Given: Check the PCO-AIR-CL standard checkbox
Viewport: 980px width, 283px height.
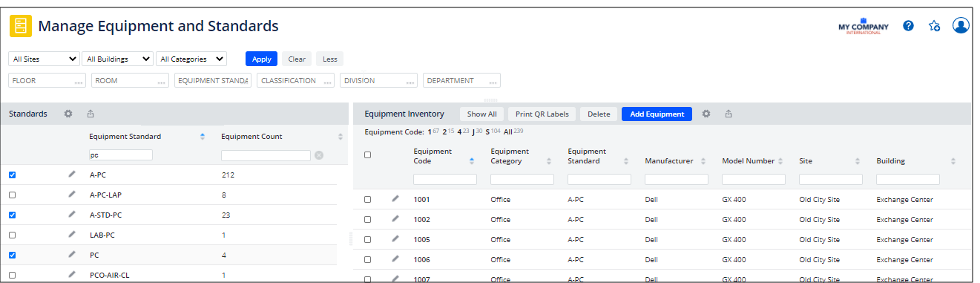Looking at the screenshot, I should click(x=12, y=275).
